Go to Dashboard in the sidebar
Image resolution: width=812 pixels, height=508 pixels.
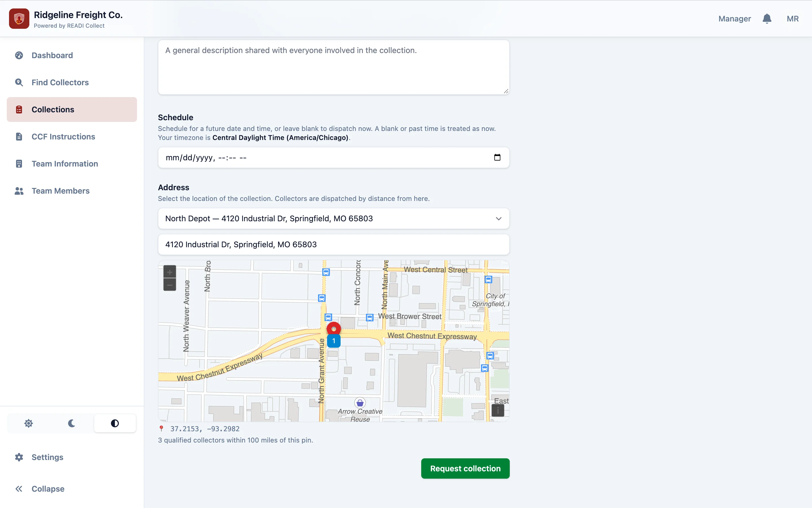coord(72,55)
